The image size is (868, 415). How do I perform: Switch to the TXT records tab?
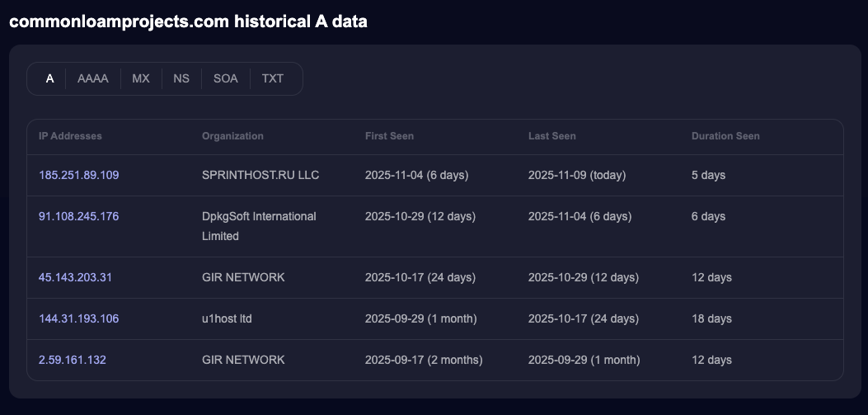click(x=272, y=79)
